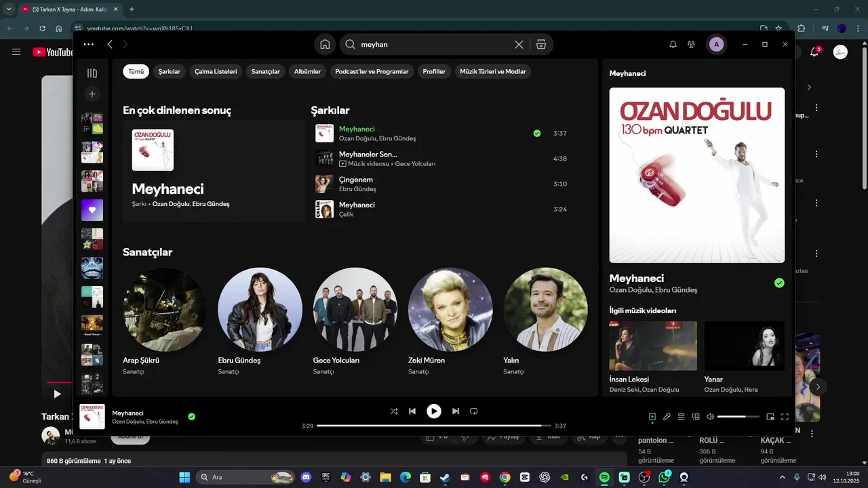Select the Tümü filter chip

click(136, 71)
